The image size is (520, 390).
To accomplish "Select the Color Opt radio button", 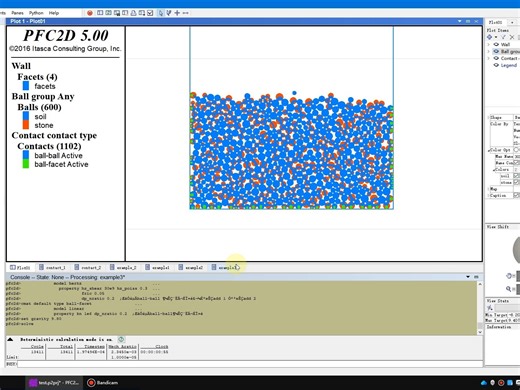I will tap(517, 150).
